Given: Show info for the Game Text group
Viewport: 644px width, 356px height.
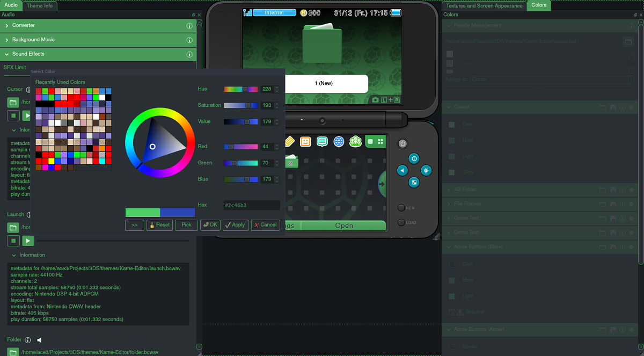Looking at the screenshot, I should [x=623, y=218].
